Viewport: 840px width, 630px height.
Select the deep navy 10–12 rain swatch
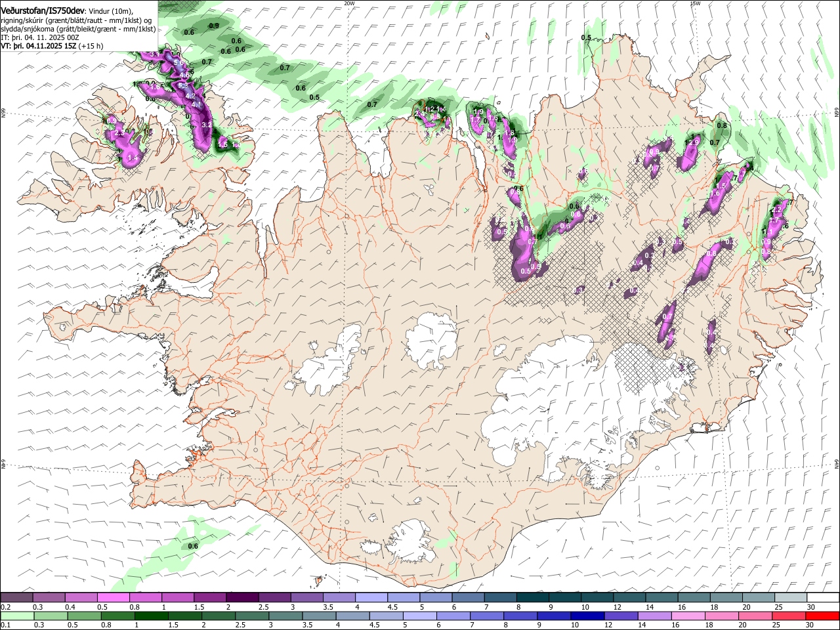coord(588,616)
